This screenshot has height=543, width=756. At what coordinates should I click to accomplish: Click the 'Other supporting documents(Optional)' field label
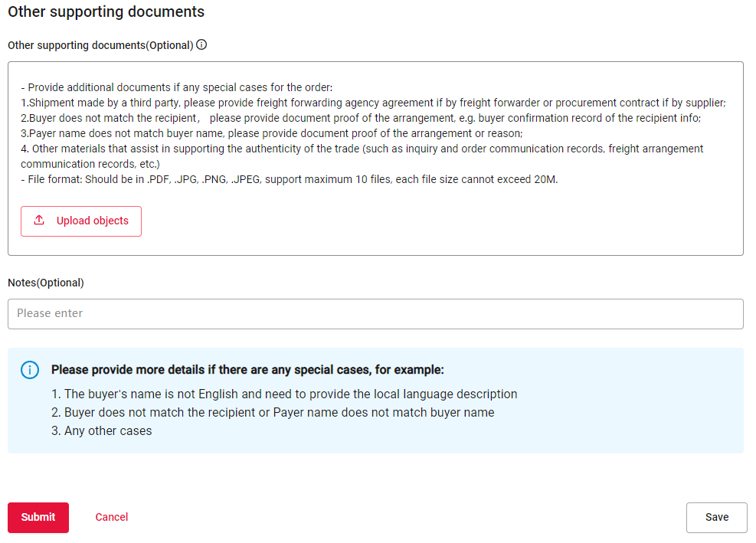click(x=100, y=45)
